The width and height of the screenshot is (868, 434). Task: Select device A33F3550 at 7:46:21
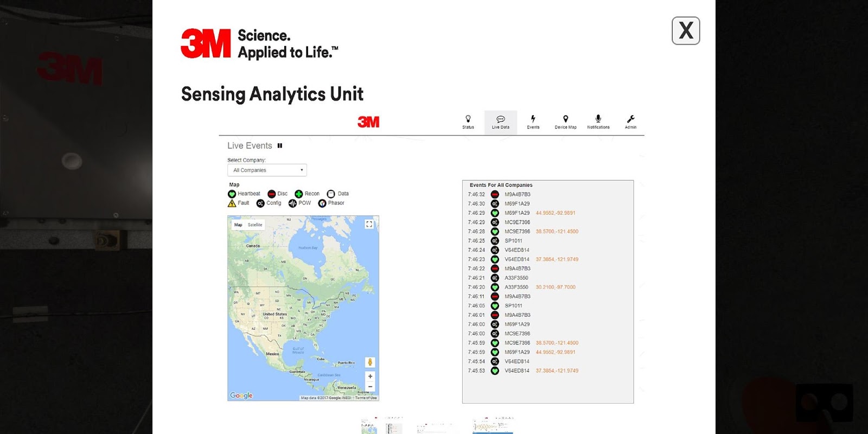coord(516,278)
